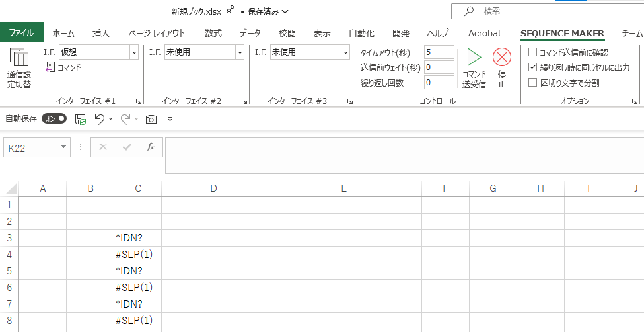Click the 繰り返し回数 input field
The height and width of the screenshot is (332, 644).
(x=439, y=83)
